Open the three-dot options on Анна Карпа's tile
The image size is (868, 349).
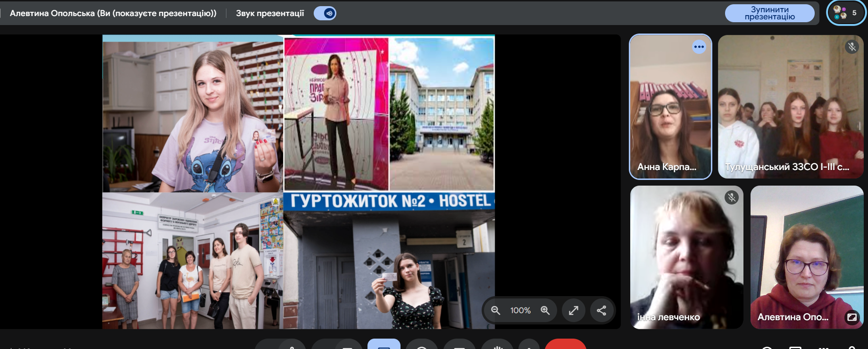tap(699, 47)
